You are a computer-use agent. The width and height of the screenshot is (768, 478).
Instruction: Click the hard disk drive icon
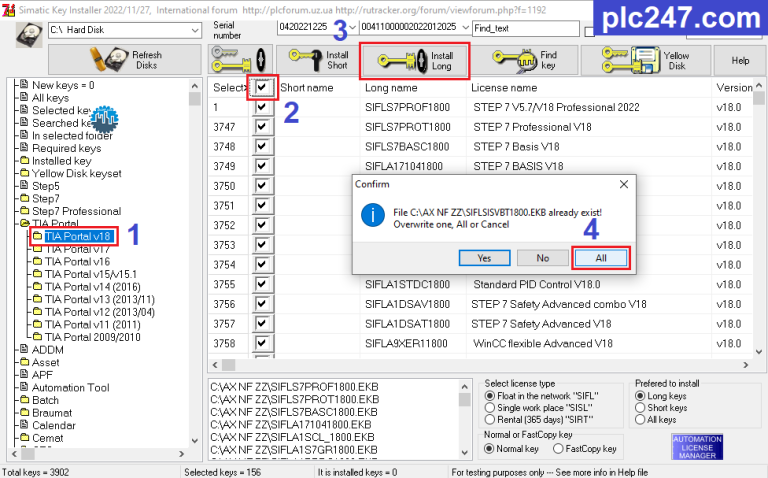pyautogui.click(x=29, y=35)
